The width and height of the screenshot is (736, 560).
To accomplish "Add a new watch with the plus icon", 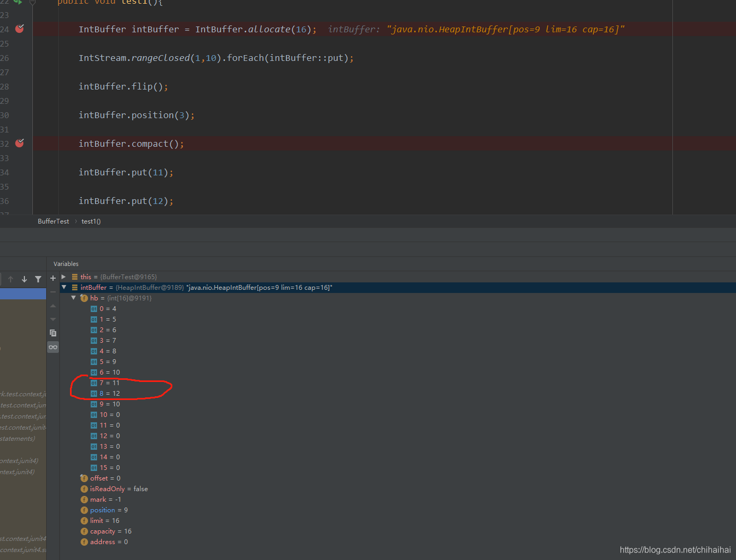I will (x=53, y=278).
